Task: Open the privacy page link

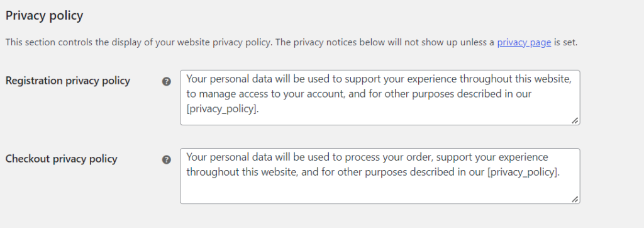Action: click(x=524, y=42)
